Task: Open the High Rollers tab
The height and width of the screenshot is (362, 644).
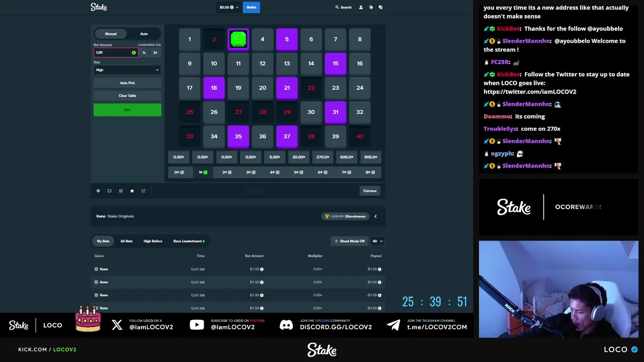Action: coord(153,241)
